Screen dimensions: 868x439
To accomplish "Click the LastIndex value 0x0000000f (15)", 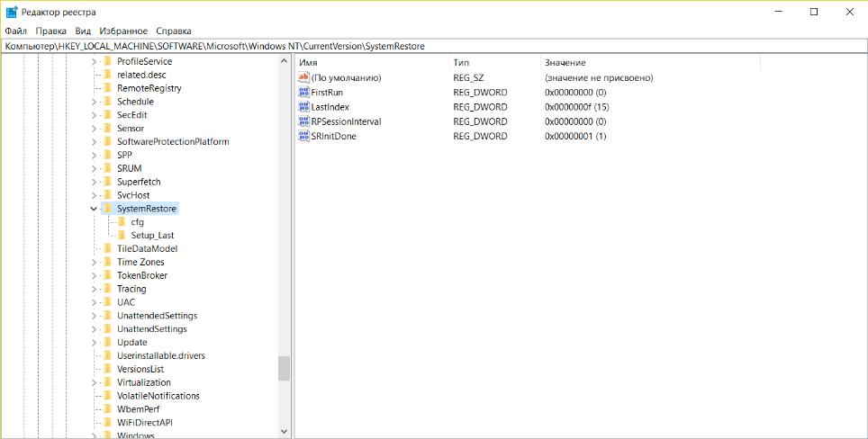I will (x=578, y=107).
